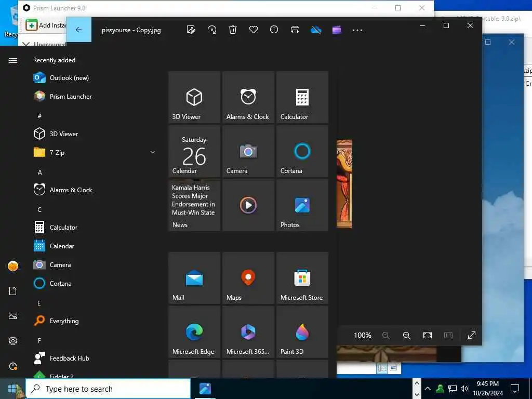Open the media player tile with play icon
The width and height of the screenshot is (532, 399).
coord(248,205)
